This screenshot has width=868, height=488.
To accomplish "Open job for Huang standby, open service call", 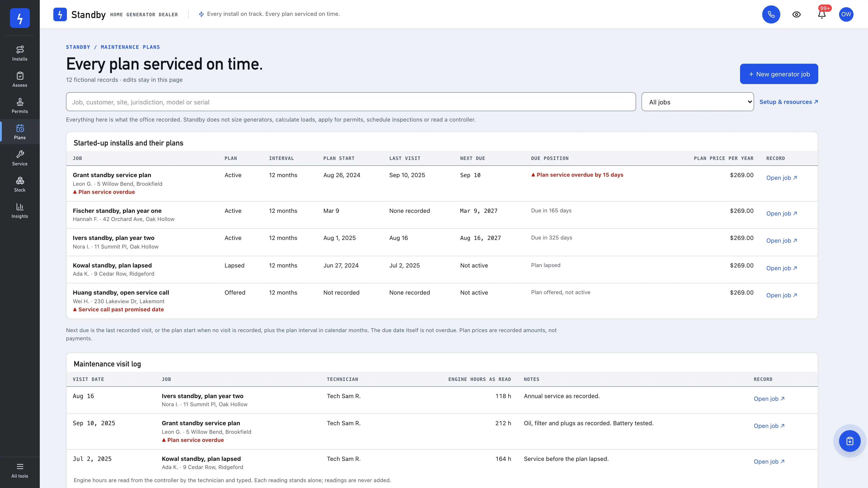I will pyautogui.click(x=782, y=295).
